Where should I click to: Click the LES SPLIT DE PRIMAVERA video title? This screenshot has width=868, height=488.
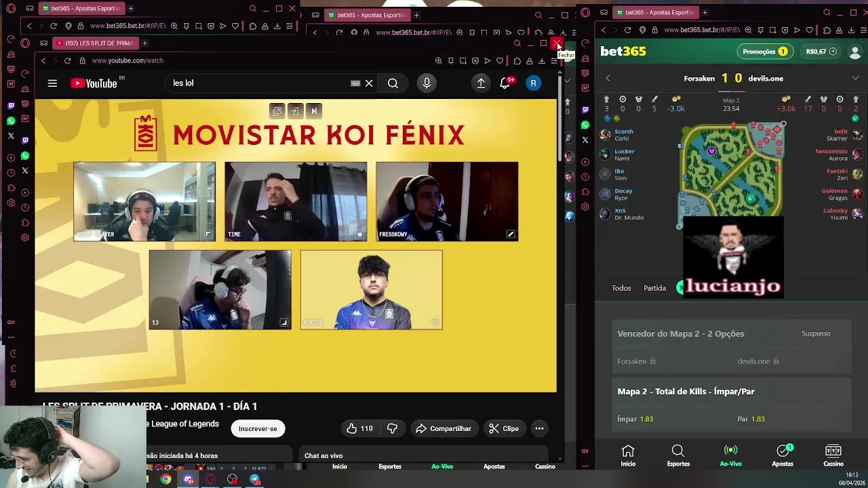[150, 406]
